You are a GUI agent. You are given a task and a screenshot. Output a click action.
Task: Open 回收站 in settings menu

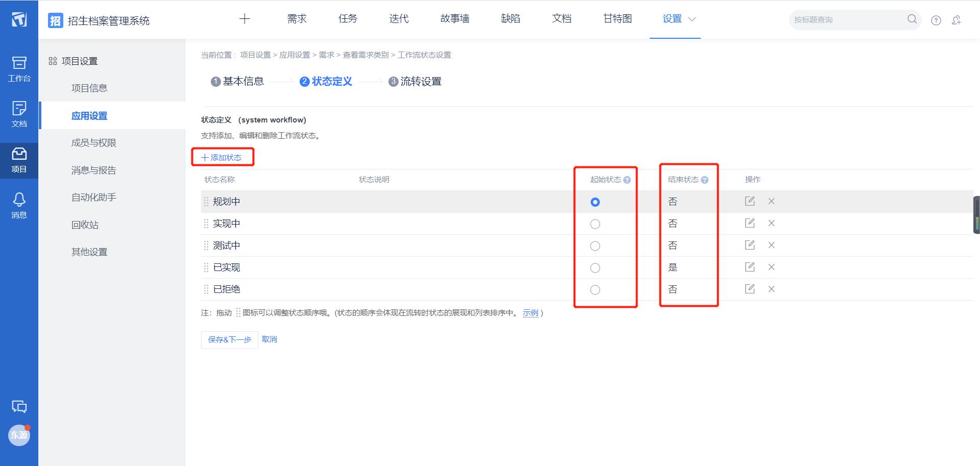pos(85,225)
